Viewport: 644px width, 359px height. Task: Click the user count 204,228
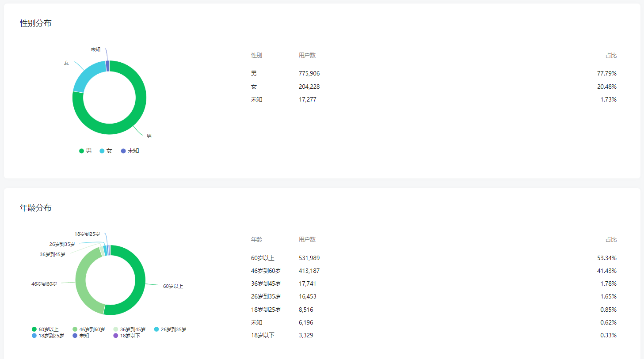(309, 87)
